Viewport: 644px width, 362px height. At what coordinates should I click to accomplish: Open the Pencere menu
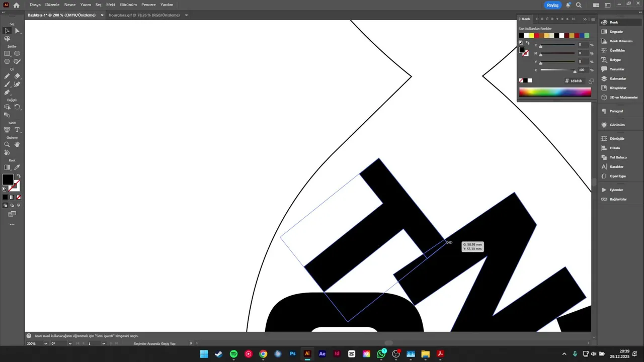click(148, 5)
